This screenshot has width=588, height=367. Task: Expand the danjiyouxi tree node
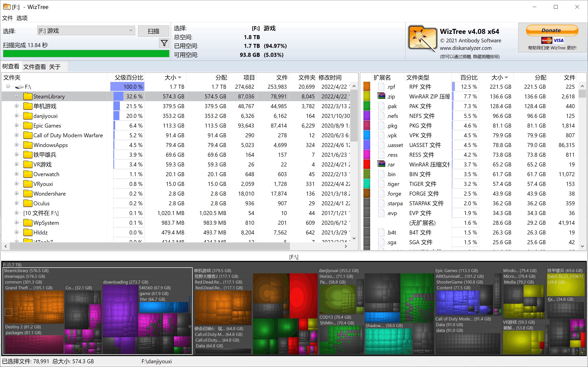click(16, 116)
